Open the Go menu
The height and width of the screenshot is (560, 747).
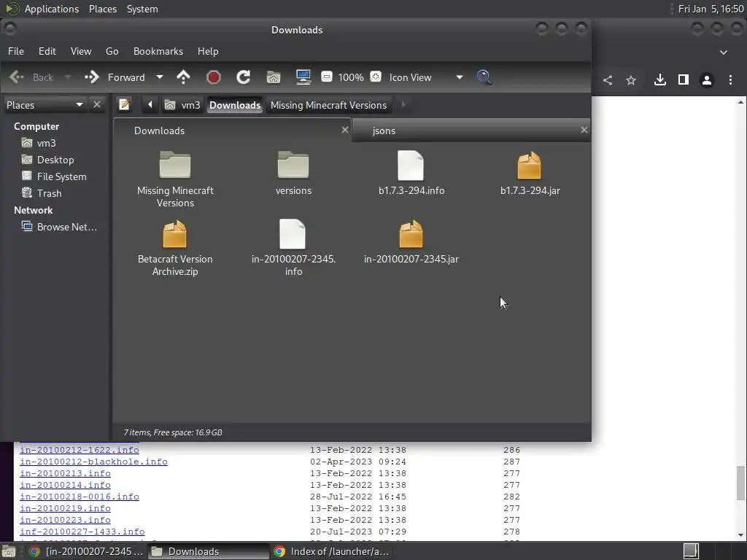(112, 51)
